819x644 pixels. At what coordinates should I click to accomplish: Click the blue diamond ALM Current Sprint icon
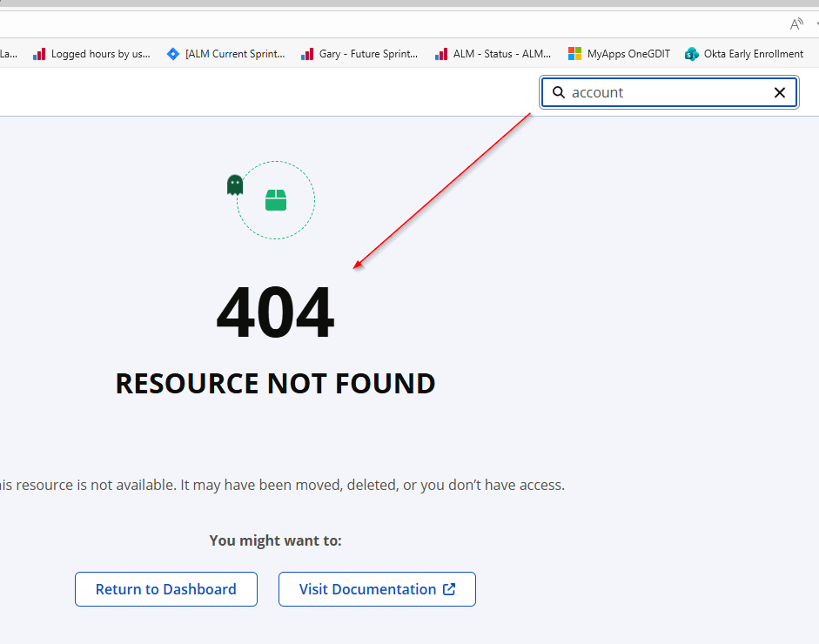(x=173, y=54)
